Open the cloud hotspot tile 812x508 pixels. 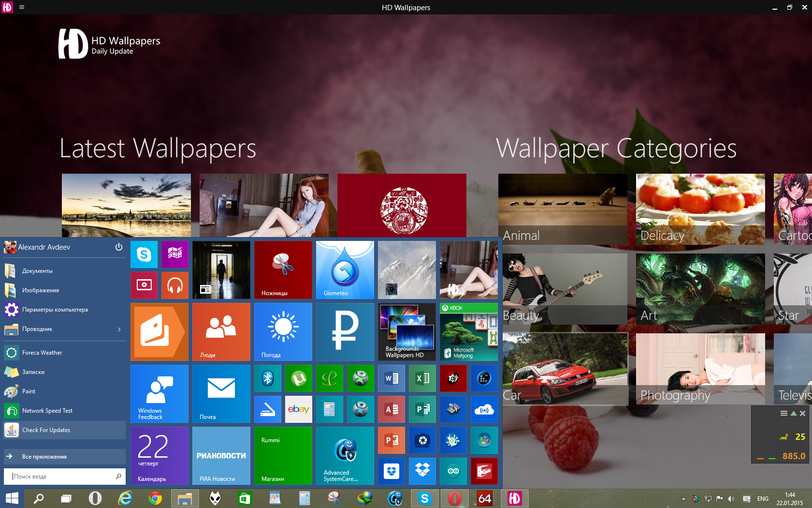click(484, 409)
